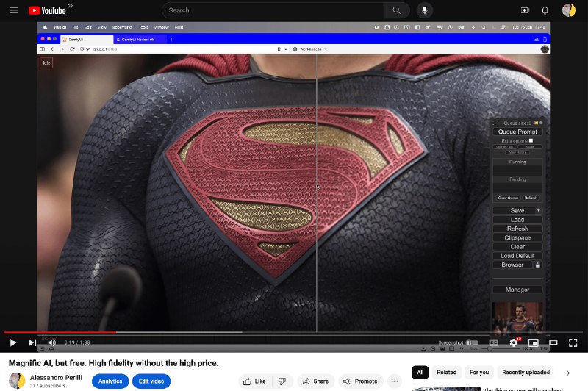Screen dimensions: 588x391
Task: Click the search magnifier button
Action: tap(396, 10)
